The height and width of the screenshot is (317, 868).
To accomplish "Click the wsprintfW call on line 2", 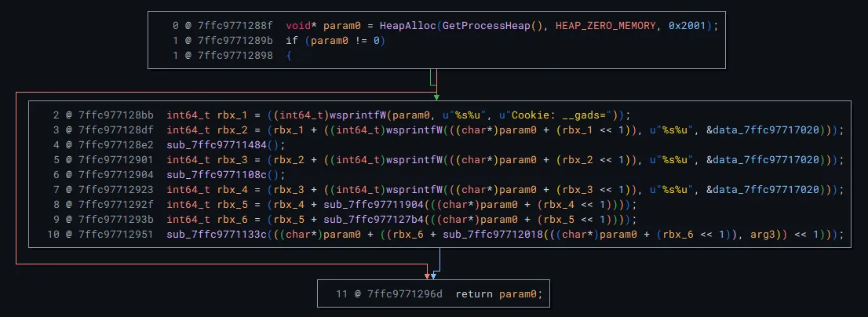I will coord(359,115).
